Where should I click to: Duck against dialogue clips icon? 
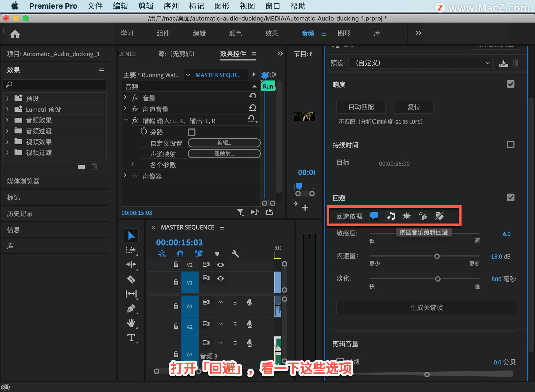(374, 216)
